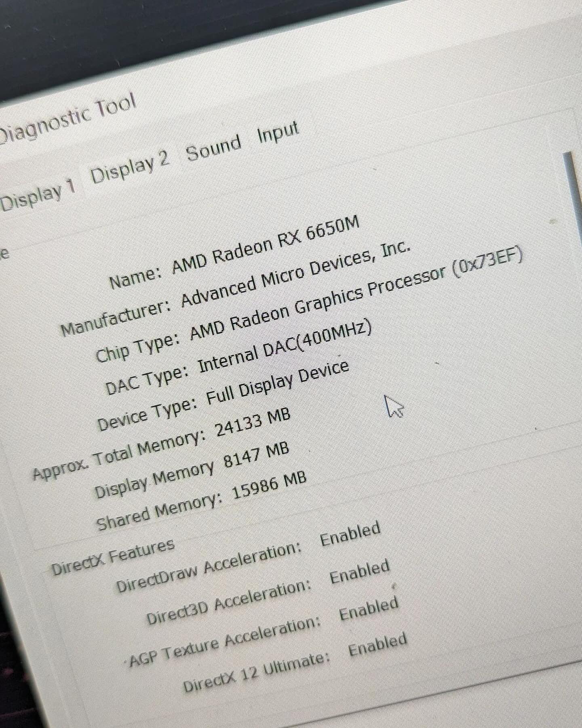Select 'Advanced Micro Devices, Inc.' text

(296, 274)
